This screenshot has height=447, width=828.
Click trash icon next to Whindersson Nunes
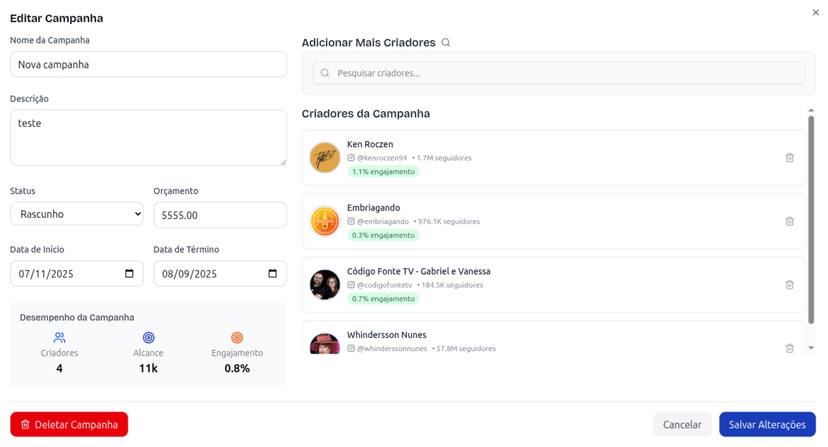point(789,348)
